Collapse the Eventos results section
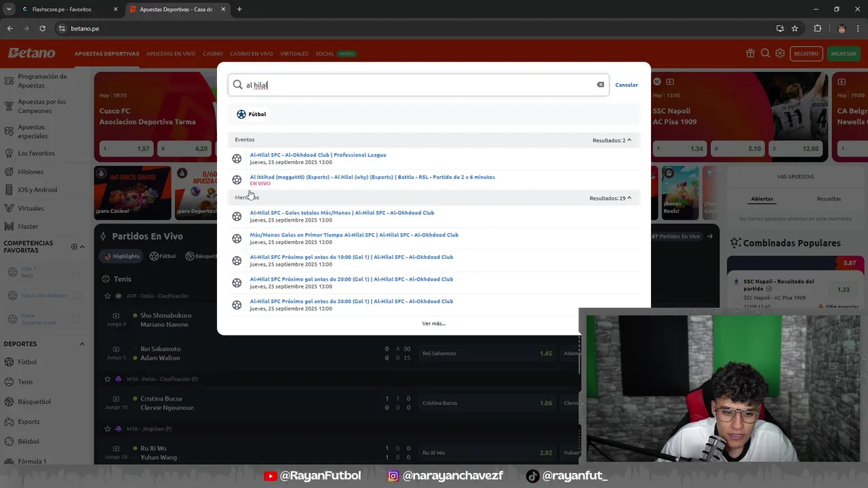The height and width of the screenshot is (488, 868). (629, 140)
